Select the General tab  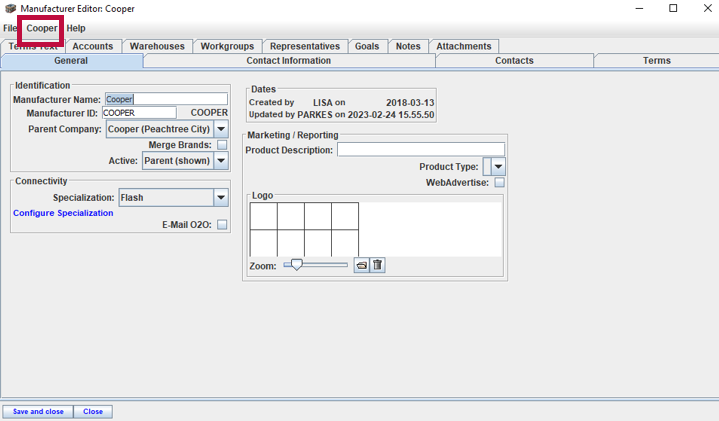(x=71, y=61)
